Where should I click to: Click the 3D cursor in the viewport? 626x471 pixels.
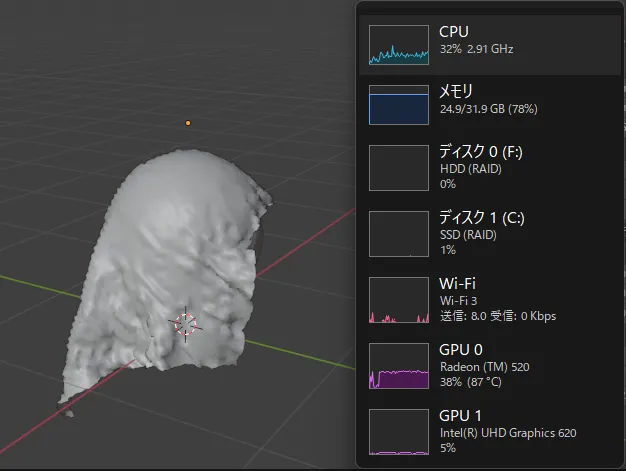(x=186, y=323)
